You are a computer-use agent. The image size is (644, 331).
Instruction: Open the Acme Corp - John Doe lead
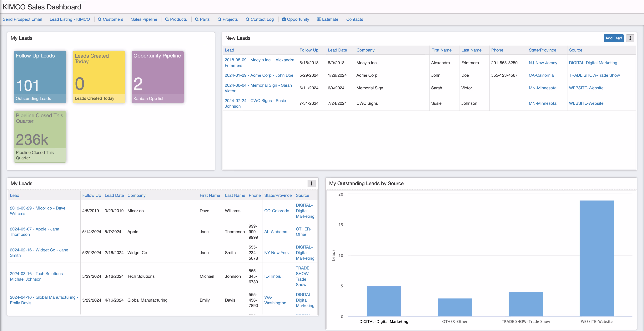[259, 75]
